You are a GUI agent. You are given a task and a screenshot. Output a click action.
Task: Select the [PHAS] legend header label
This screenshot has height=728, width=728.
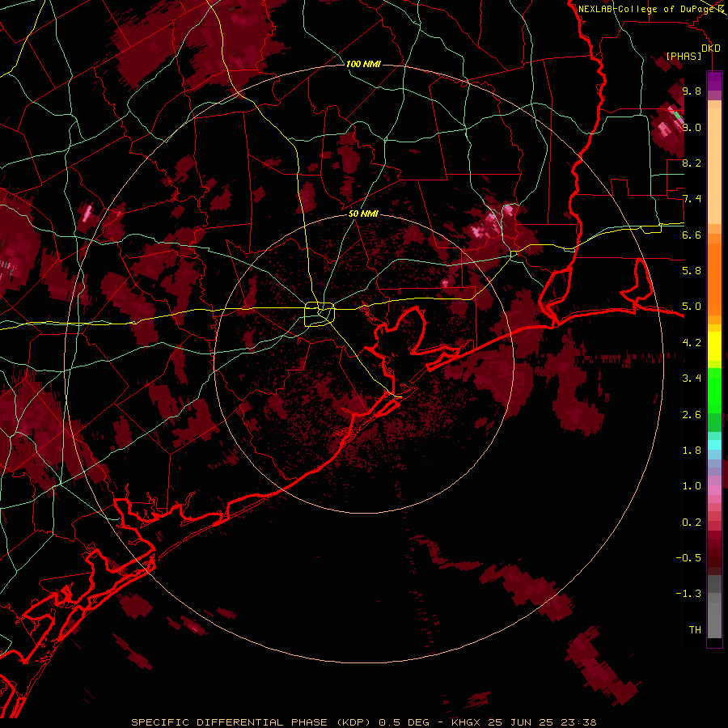684,56
